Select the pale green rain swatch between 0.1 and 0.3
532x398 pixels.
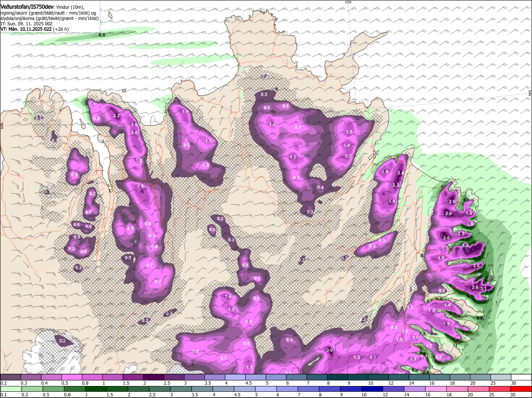click(x=11, y=389)
